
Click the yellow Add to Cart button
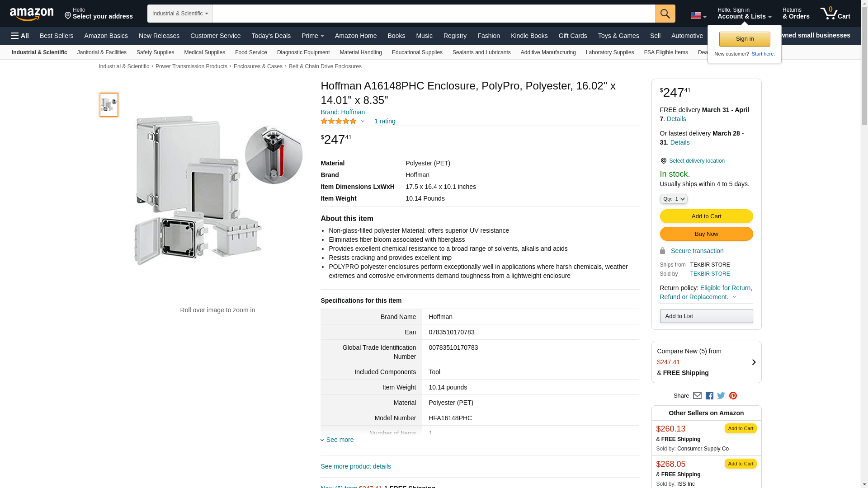point(706,216)
